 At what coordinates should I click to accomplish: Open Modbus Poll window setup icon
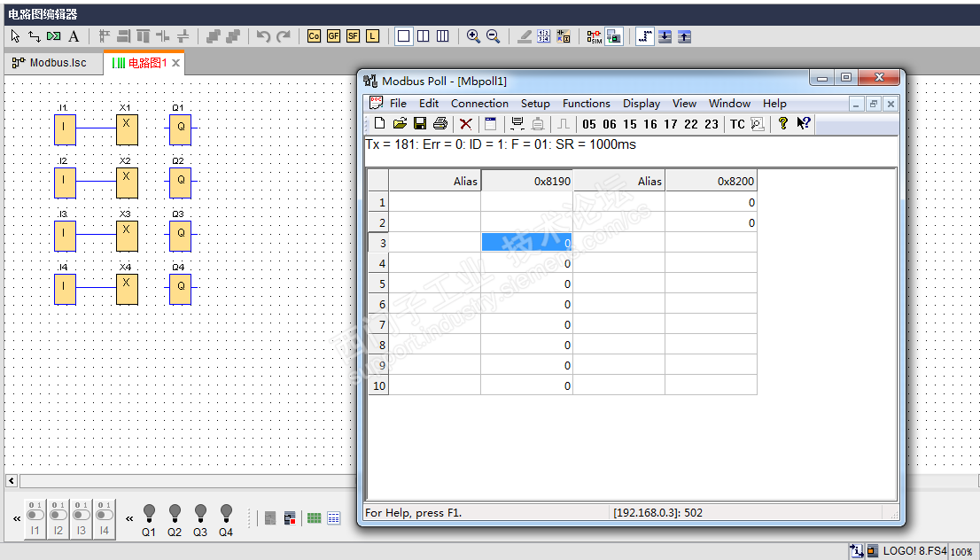click(491, 124)
